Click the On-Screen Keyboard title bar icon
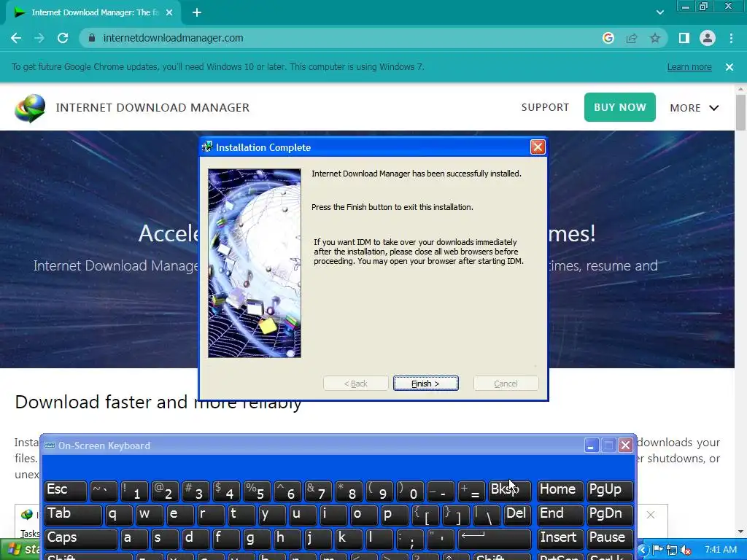This screenshot has width=747, height=560. point(50,446)
